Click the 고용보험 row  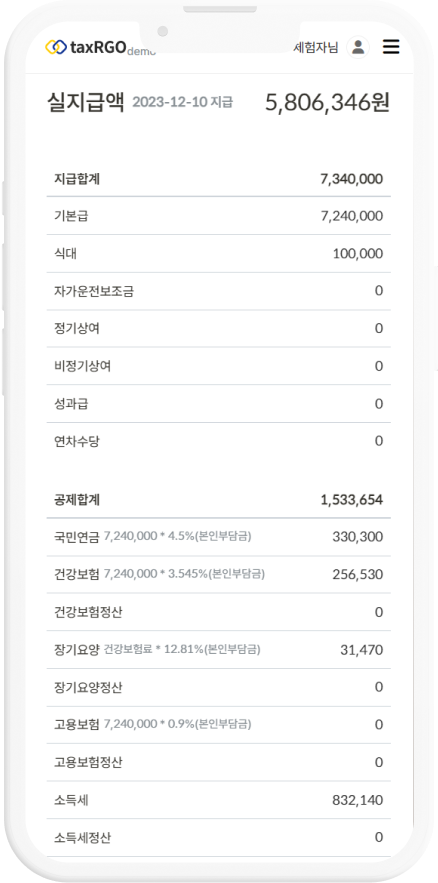click(x=218, y=725)
